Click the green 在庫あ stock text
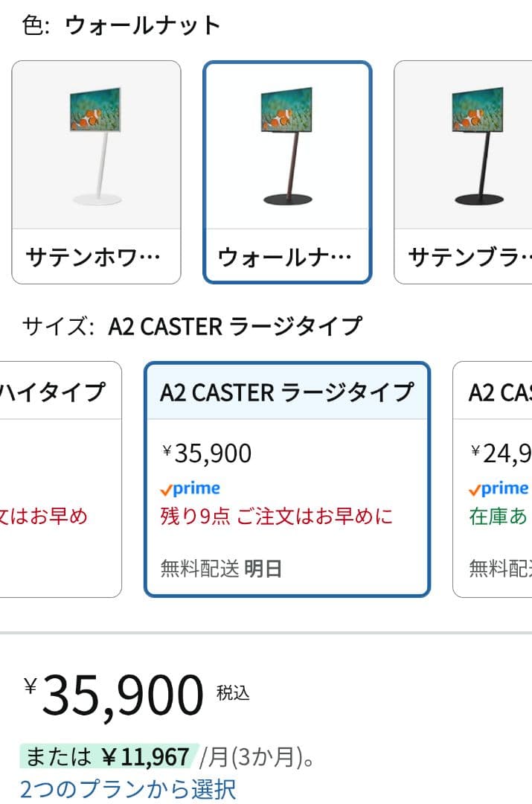 pyautogui.click(x=499, y=516)
